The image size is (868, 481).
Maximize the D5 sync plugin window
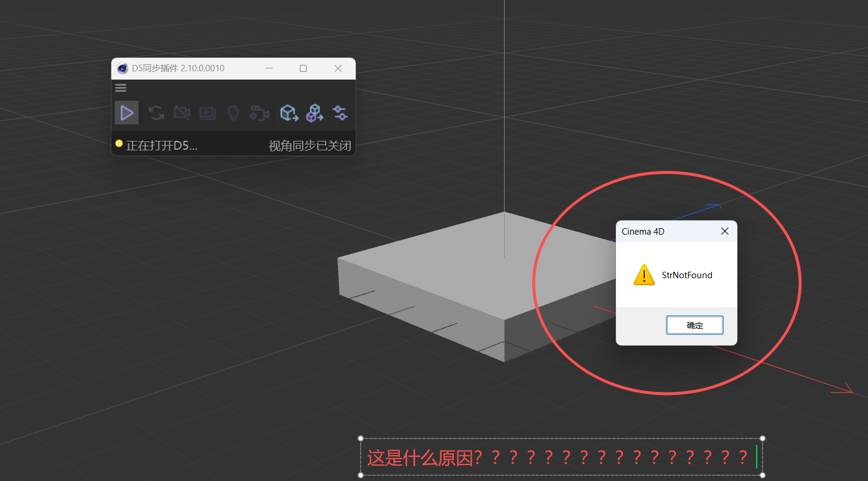(303, 68)
